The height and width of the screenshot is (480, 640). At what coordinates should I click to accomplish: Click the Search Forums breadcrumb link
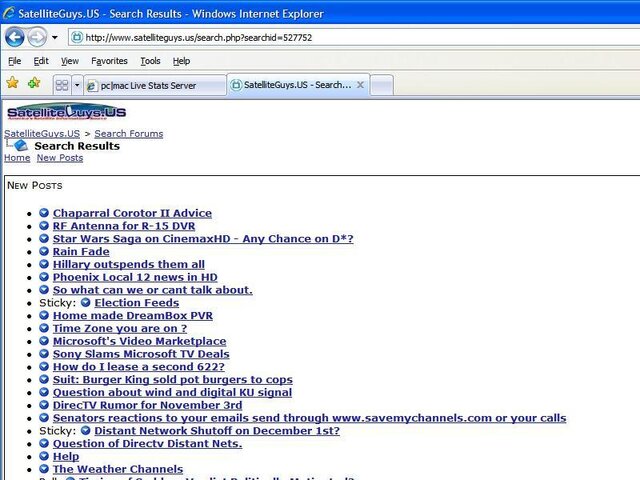(129, 134)
